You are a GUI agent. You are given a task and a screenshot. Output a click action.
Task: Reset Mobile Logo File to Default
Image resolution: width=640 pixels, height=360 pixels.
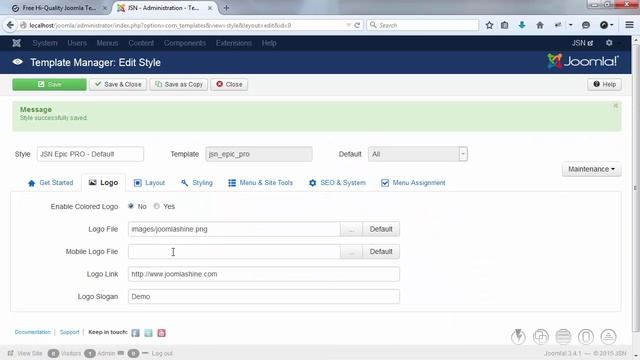(x=381, y=251)
